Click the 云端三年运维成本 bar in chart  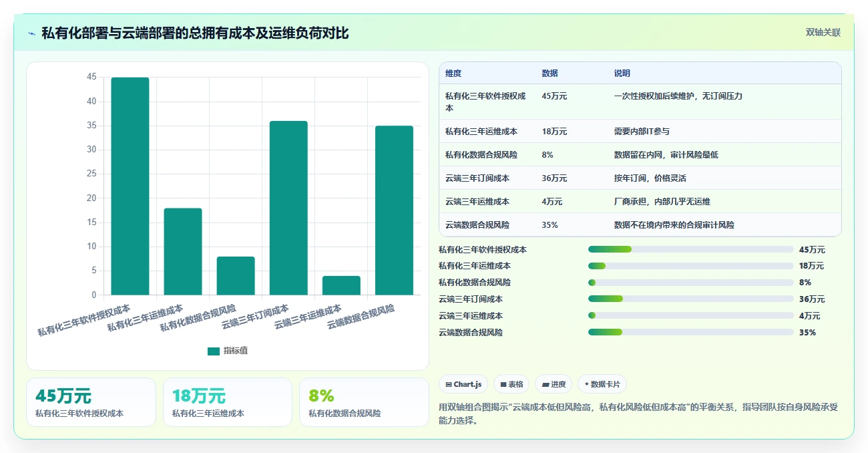pyautogui.click(x=341, y=285)
